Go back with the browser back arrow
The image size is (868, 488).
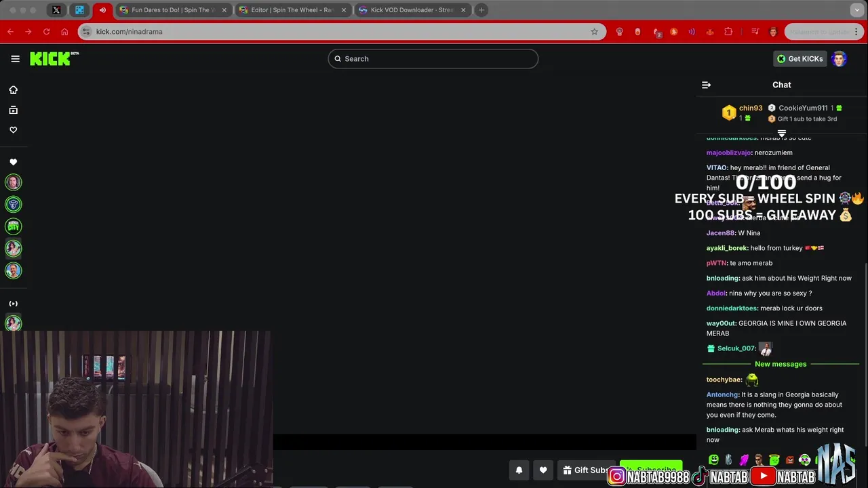(10, 32)
